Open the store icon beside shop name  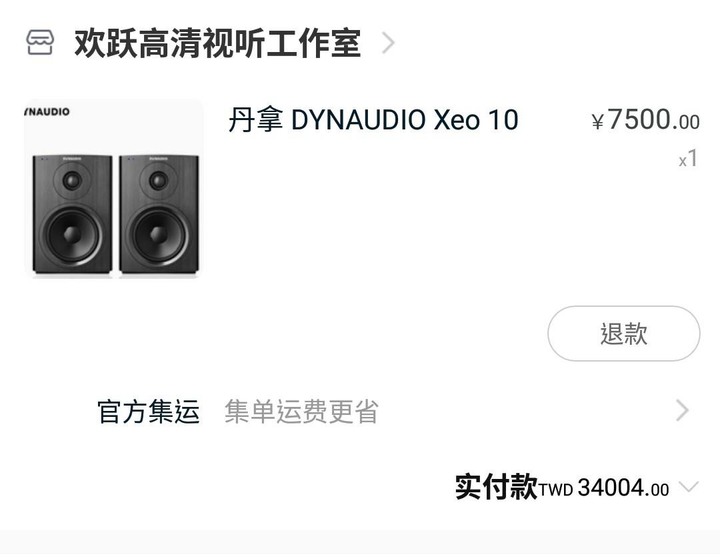(x=40, y=42)
